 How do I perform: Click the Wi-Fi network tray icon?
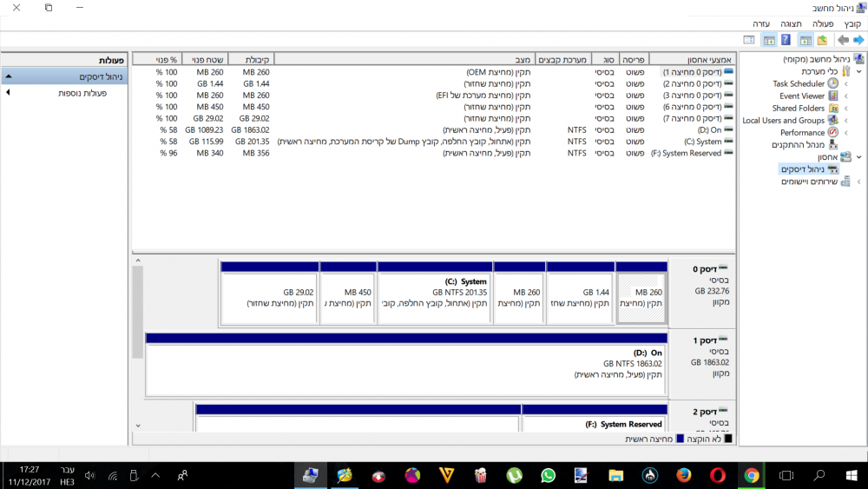pos(112,476)
